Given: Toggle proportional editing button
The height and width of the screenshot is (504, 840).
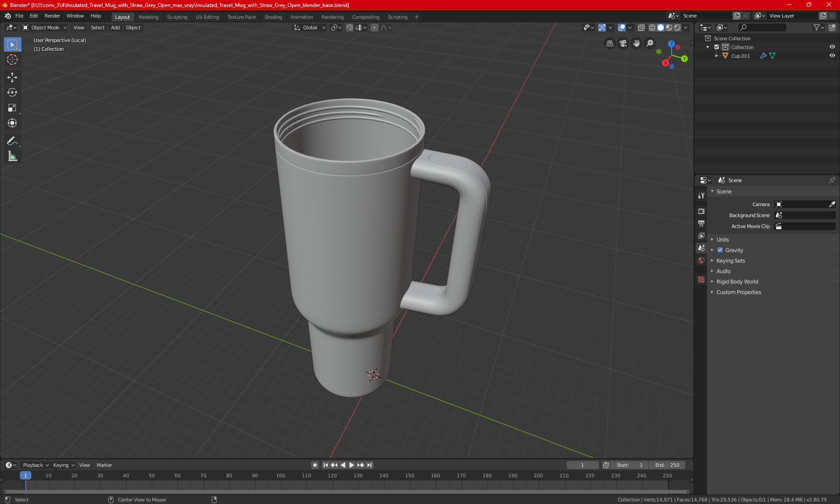Looking at the screenshot, I should tap(374, 28).
